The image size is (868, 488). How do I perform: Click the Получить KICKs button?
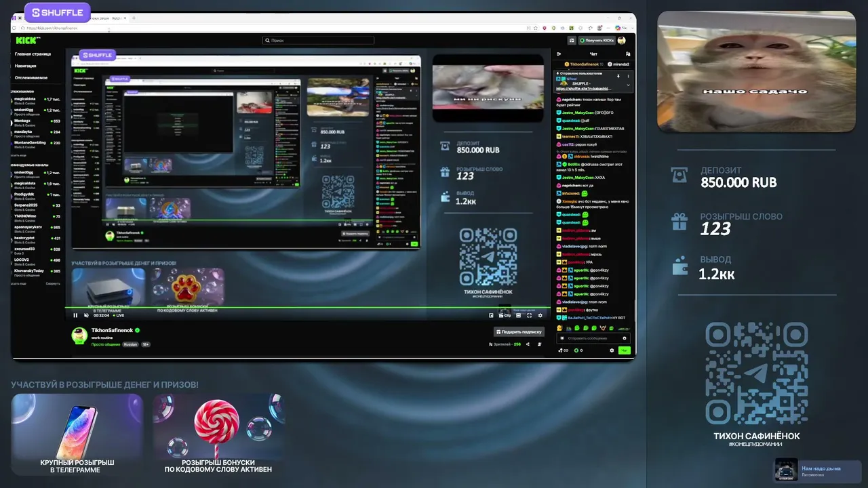597,41
